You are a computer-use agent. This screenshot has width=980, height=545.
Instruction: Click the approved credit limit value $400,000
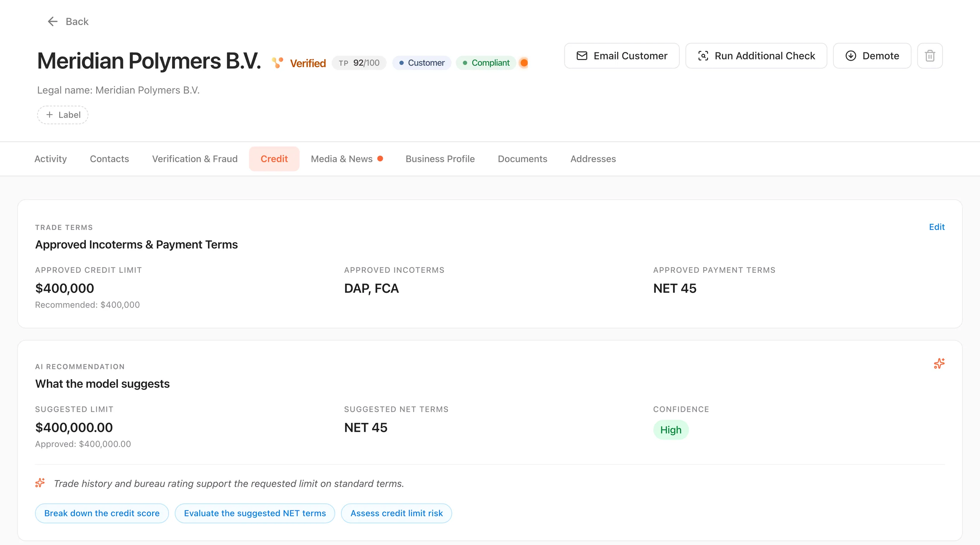(65, 288)
